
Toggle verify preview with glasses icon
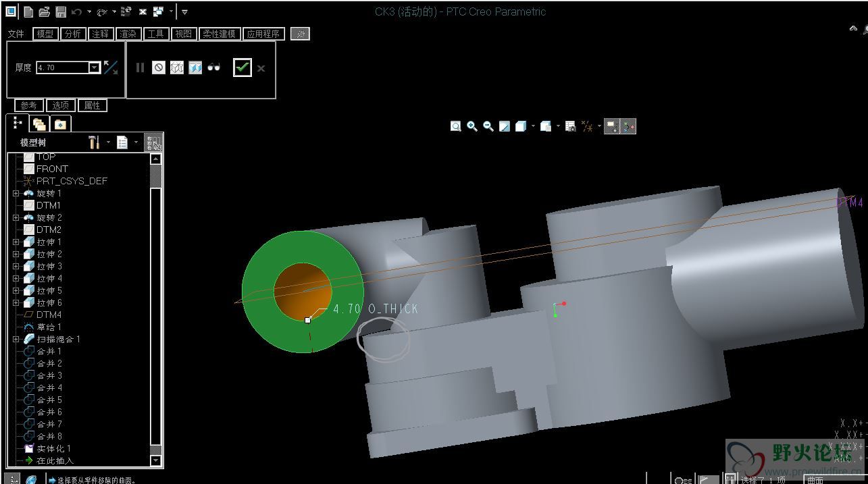click(x=214, y=68)
